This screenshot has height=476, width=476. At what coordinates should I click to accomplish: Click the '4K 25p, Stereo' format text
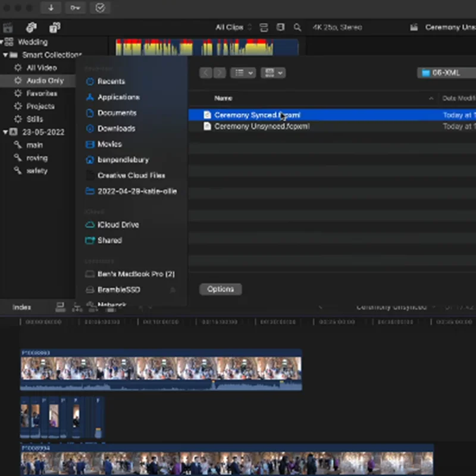(337, 27)
